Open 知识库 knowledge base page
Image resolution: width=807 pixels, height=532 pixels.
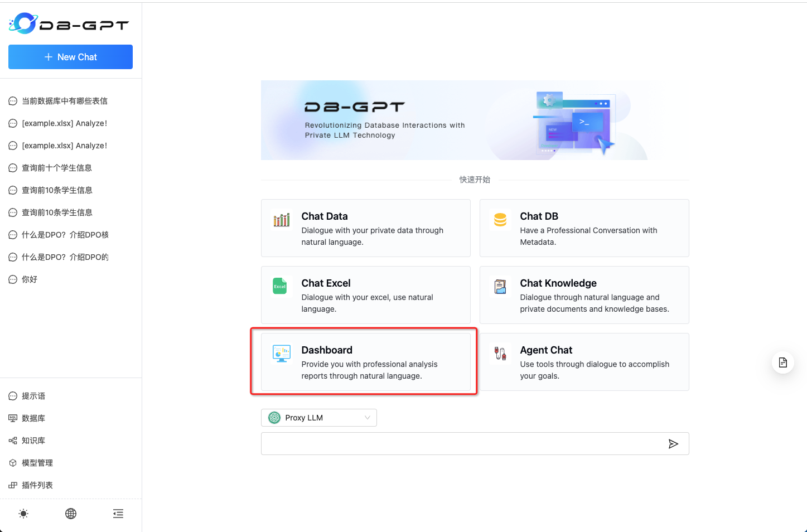(x=33, y=441)
